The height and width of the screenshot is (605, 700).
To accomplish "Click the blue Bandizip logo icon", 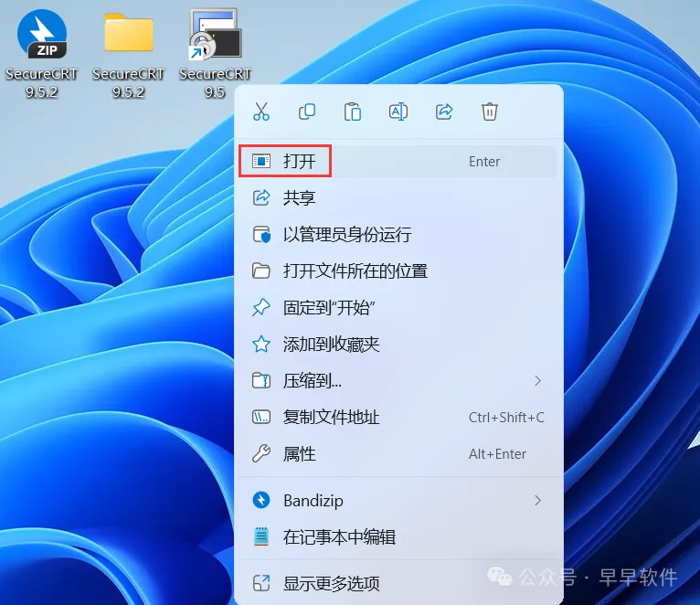I will tap(261, 500).
